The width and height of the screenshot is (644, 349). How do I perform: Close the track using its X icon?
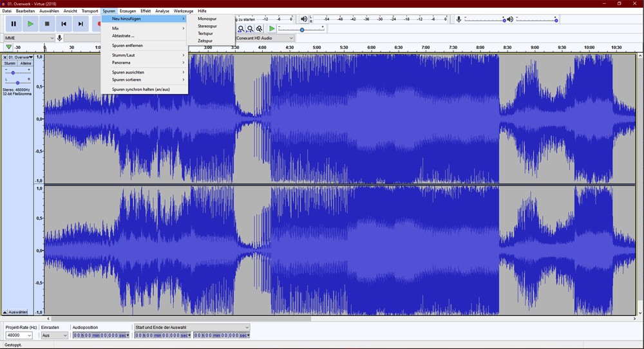(x=5, y=57)
